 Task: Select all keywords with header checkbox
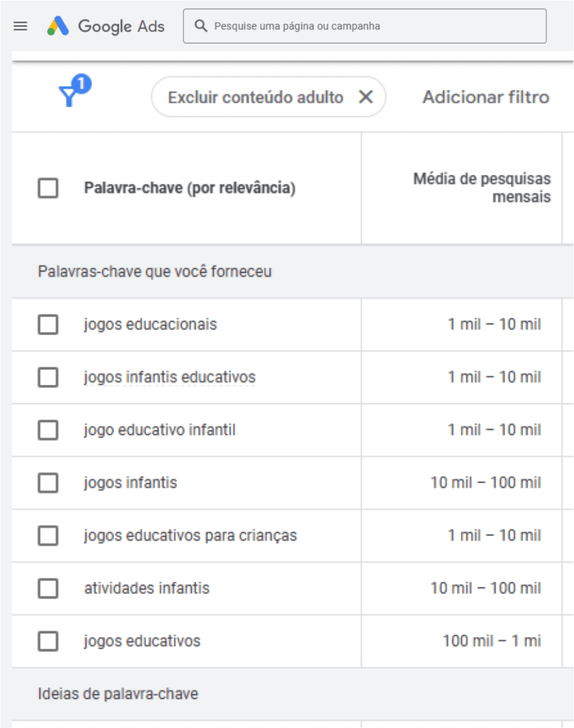48,188
